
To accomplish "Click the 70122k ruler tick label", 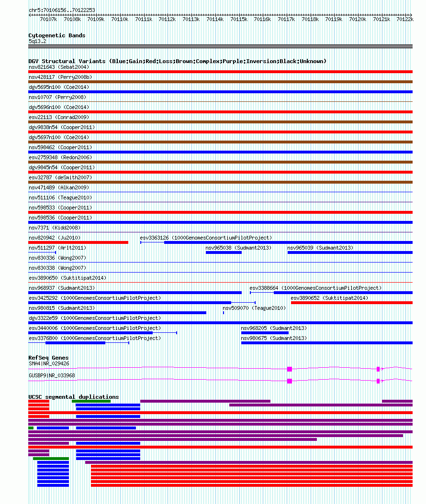I will coord(405,19).
